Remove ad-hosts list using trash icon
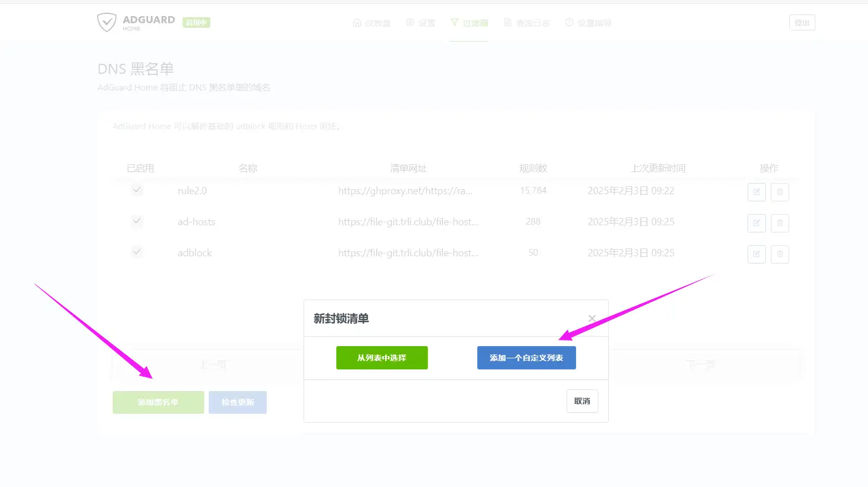The width and height of the screenshot is (868, 487). [780, 223]
